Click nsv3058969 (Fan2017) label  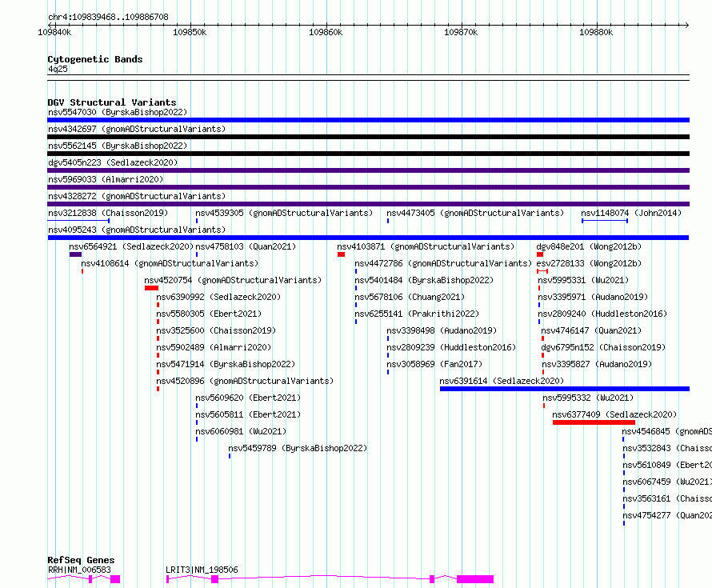tap(434, 364)
